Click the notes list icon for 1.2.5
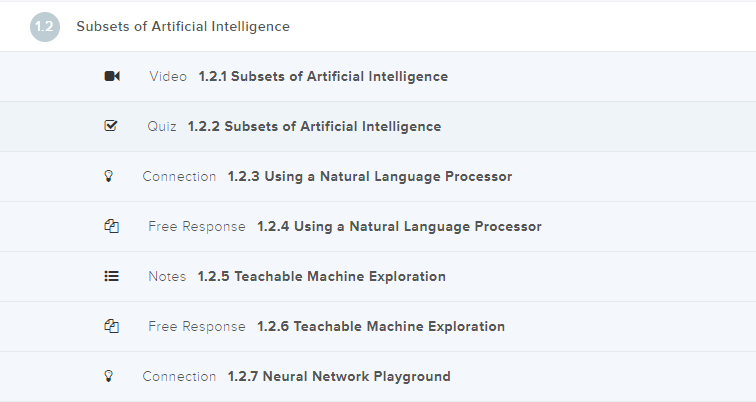 pyautogui.click(x=112, y=277)
